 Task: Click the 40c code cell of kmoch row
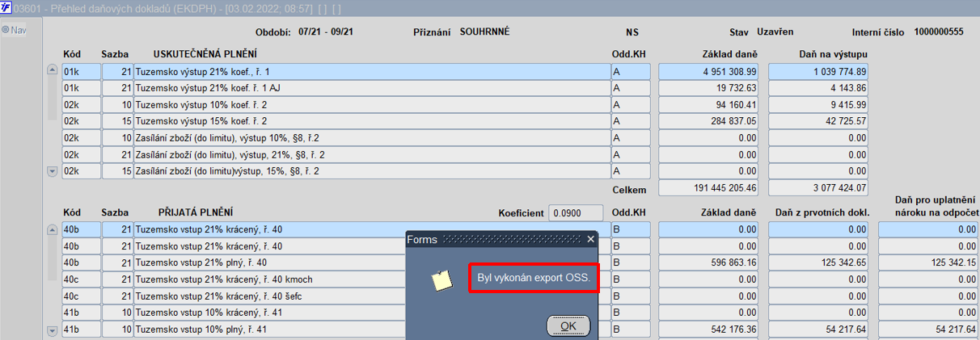coord(81,279)
